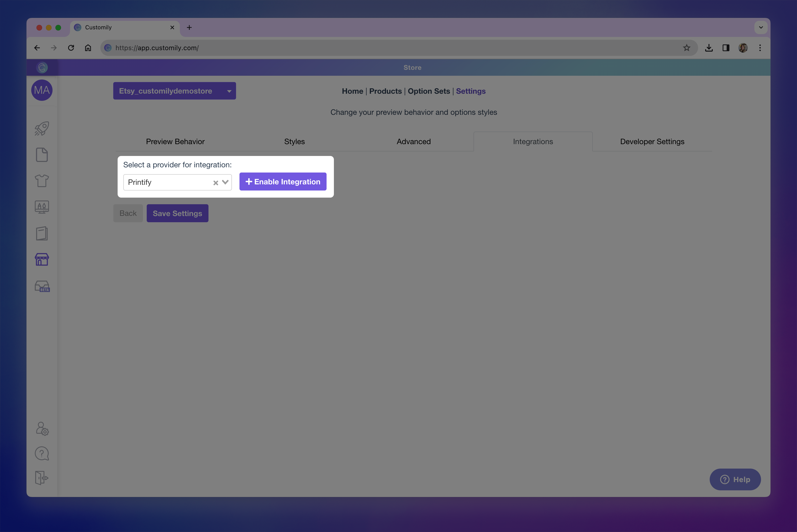This screenshot has height=532, width=797.
Task: Click the book library sidebar icon
Action: (42, 233)
